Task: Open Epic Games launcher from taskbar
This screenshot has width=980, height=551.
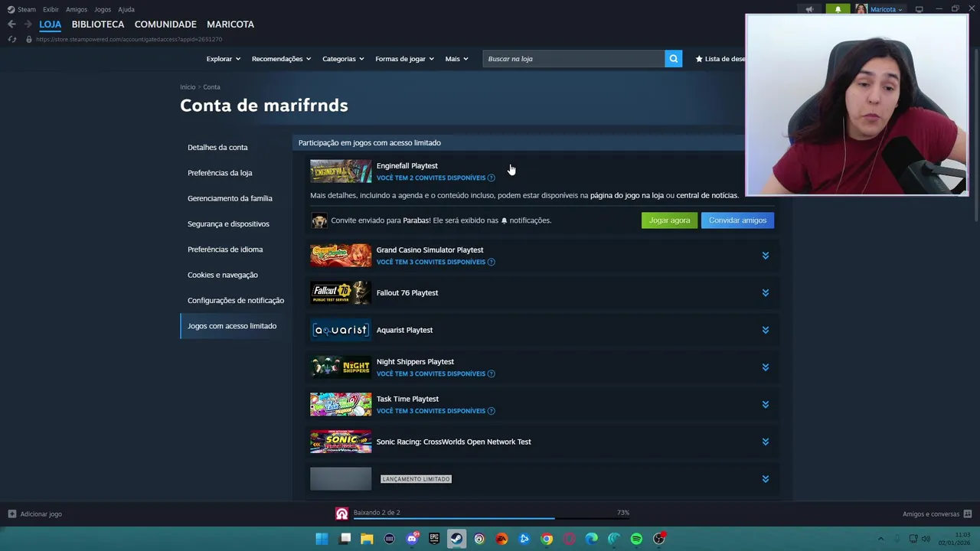Action: pos(434,539)
